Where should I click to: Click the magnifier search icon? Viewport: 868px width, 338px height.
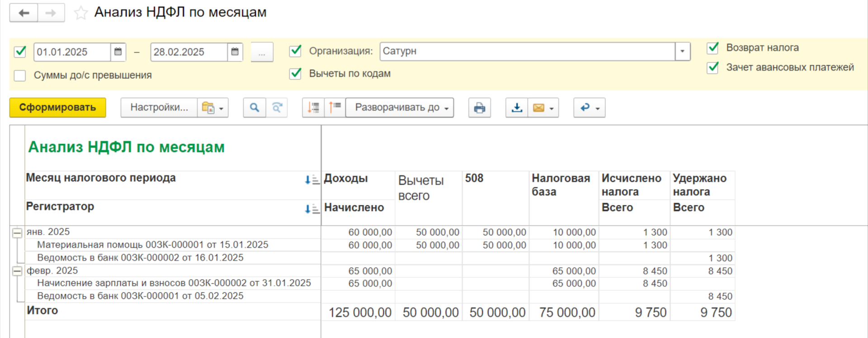255,108
